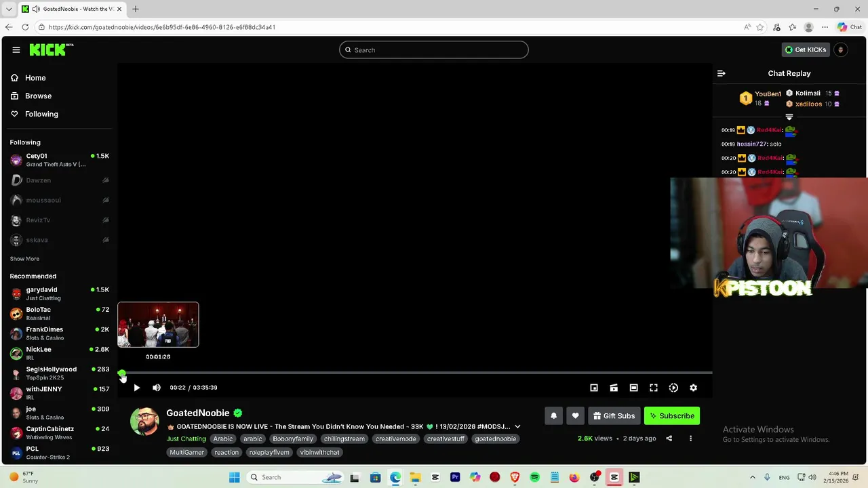Open the playback speed control

[673, 388]
